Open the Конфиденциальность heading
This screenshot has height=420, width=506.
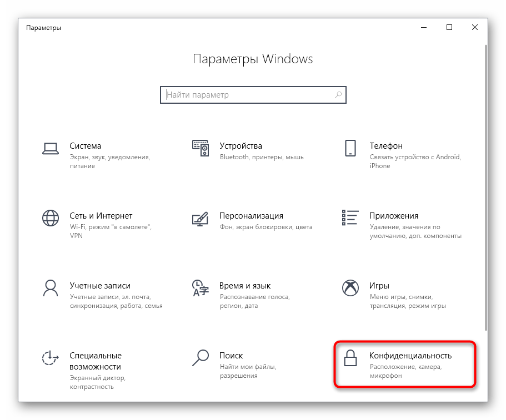(x=410, y=356)
